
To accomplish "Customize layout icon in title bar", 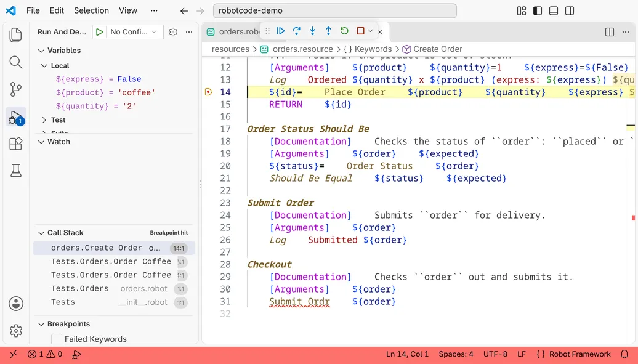I will [x=522, y=11].
